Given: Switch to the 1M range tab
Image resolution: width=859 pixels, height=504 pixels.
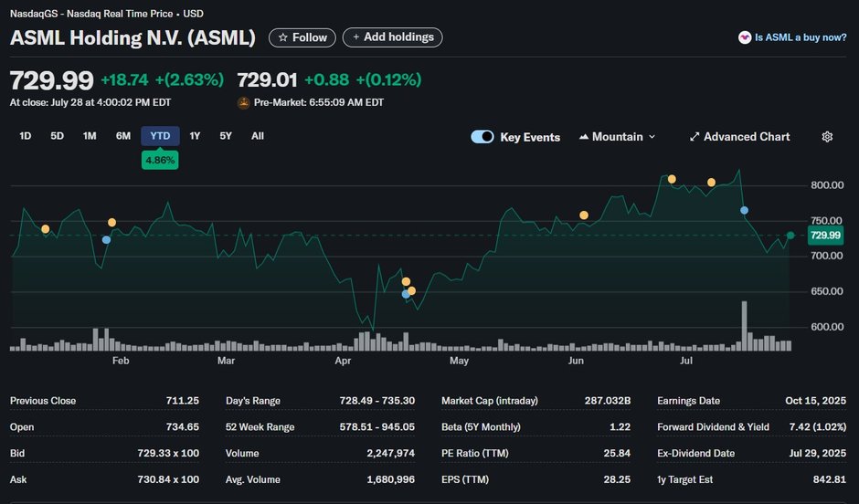Looking at the screenshot, I should (x=90, y=136).
